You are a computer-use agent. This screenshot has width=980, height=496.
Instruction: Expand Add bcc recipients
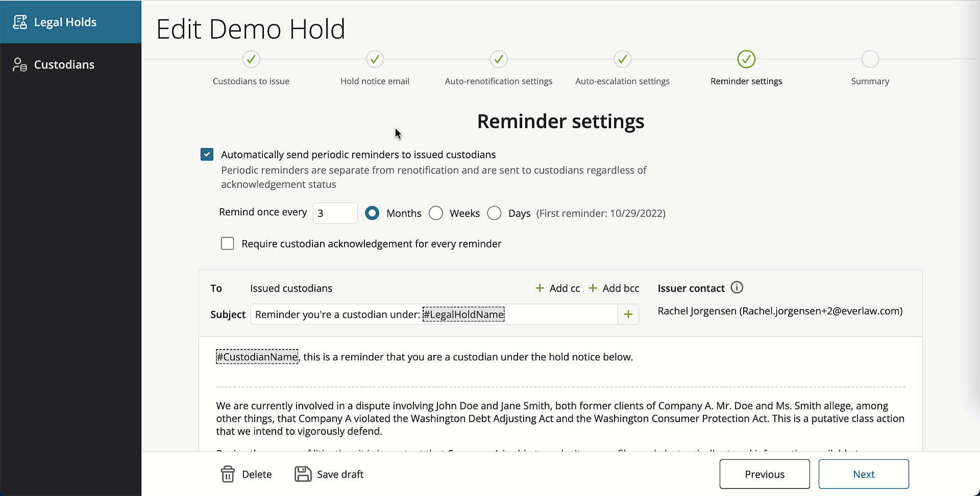click(x=614, y=288)
